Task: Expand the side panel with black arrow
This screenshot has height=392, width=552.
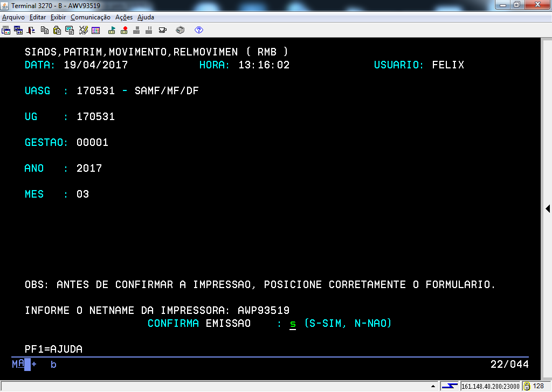Action: 548,208
